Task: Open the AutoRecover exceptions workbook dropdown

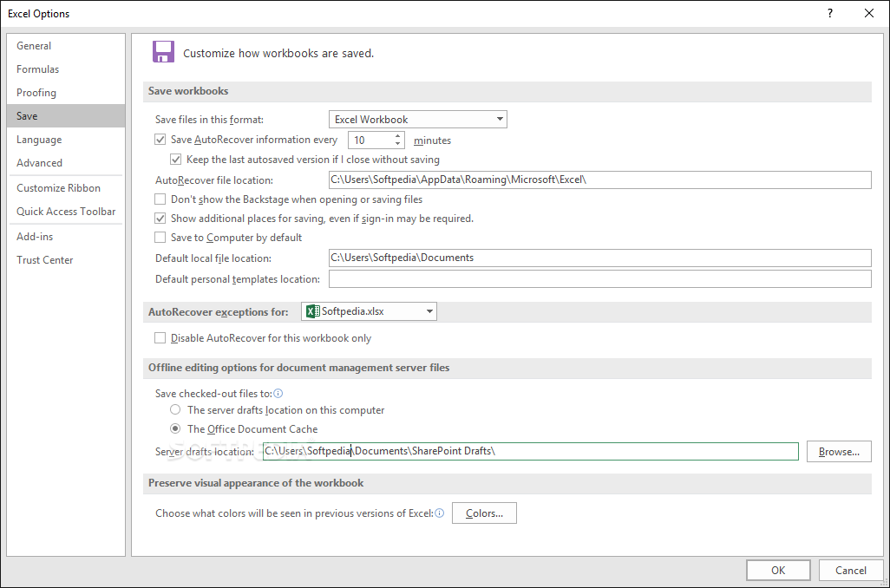Action: [369, 311]
